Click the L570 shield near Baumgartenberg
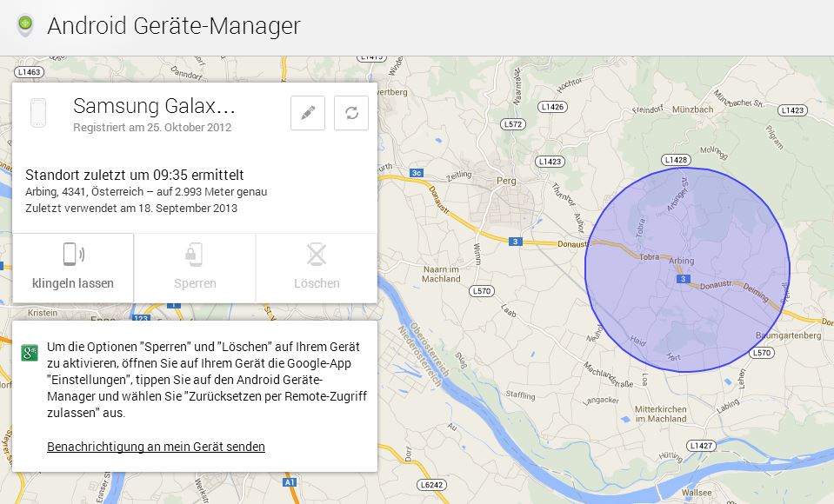 point(762,353)
